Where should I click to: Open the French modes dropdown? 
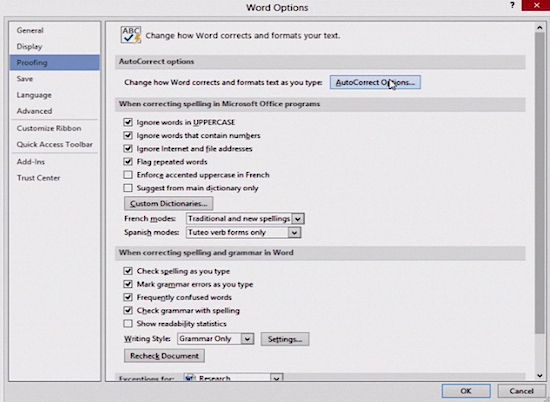(x=297, y=219)
